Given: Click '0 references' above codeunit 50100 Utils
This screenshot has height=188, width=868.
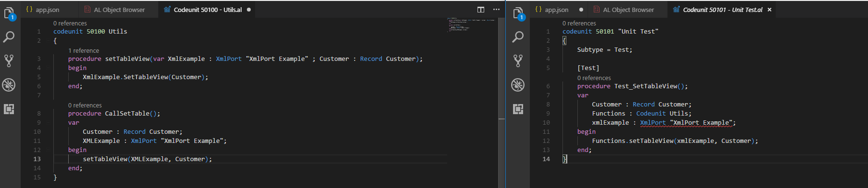Looking at the screenshot, I should coord(70,23).
